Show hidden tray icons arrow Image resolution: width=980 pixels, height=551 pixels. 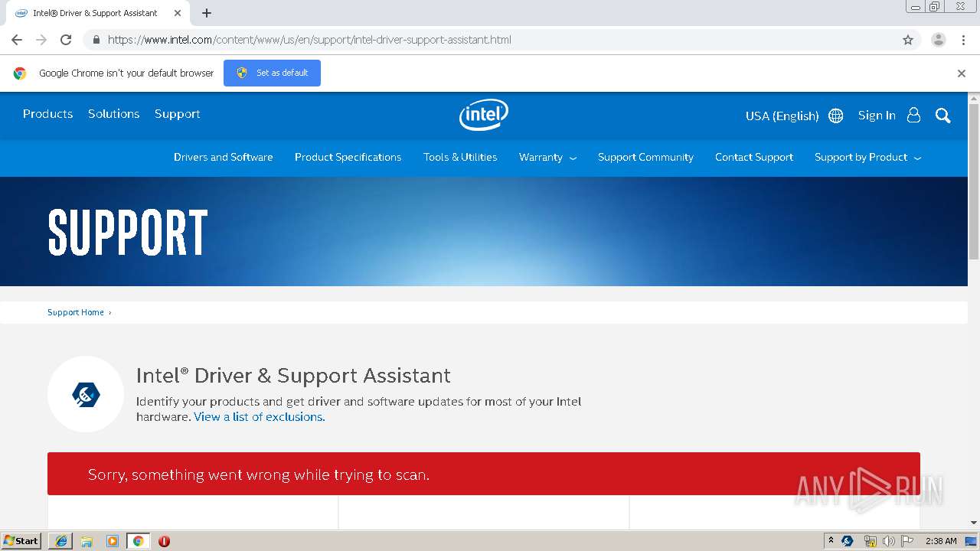[831, 540]
